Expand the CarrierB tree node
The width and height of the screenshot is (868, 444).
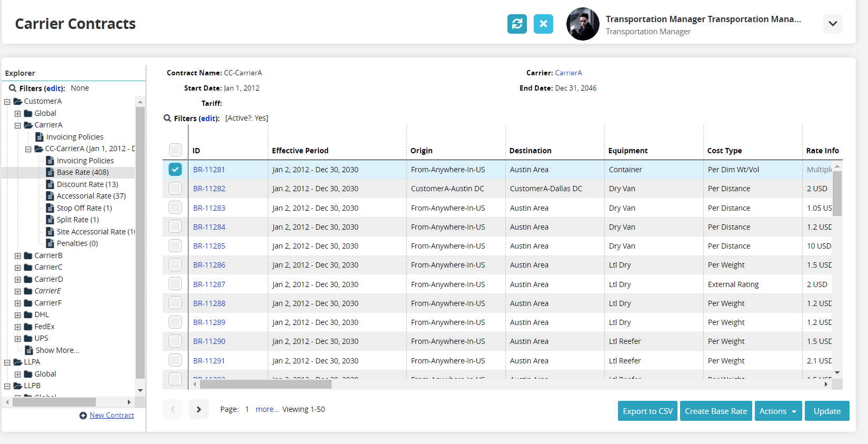[18, 256]
